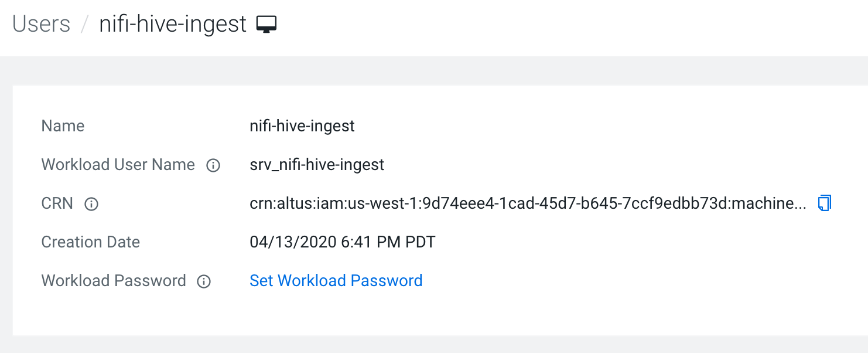Click the Name field label
Viewport: 868px width, 353px height.
(63, 126)
